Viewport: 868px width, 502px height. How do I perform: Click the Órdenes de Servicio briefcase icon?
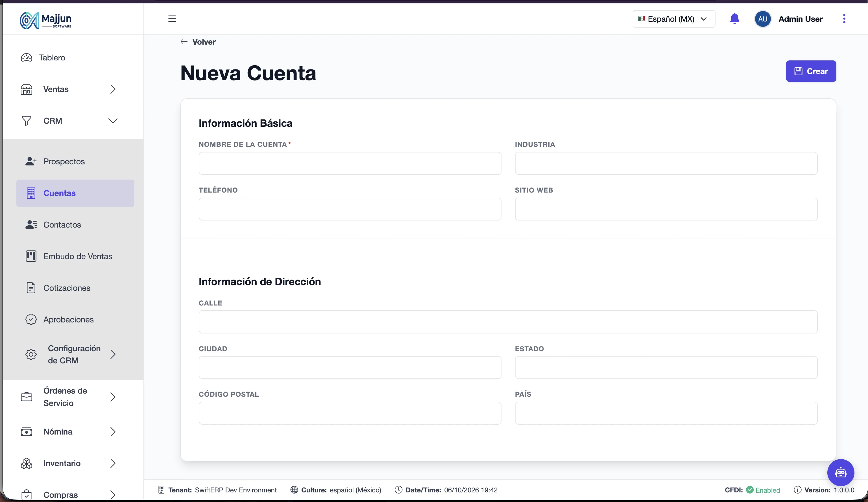coord(27,397)
